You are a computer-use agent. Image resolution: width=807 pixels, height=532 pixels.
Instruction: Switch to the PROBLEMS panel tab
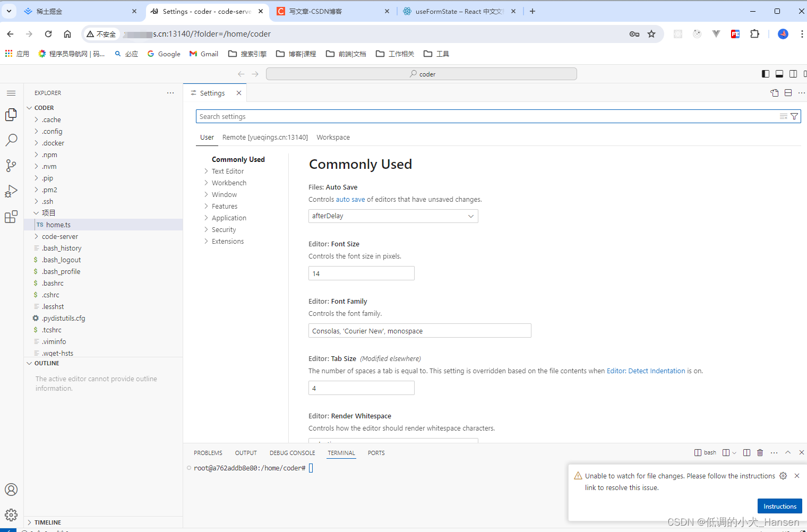pos(208,453)
